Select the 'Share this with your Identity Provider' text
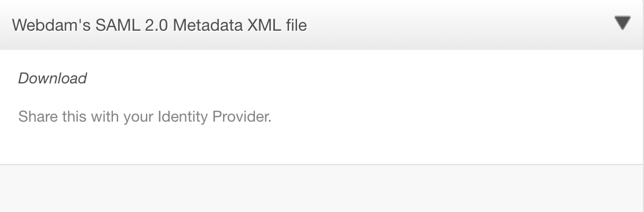This screenshot has height=212, width=644. (x=145, y=116)
